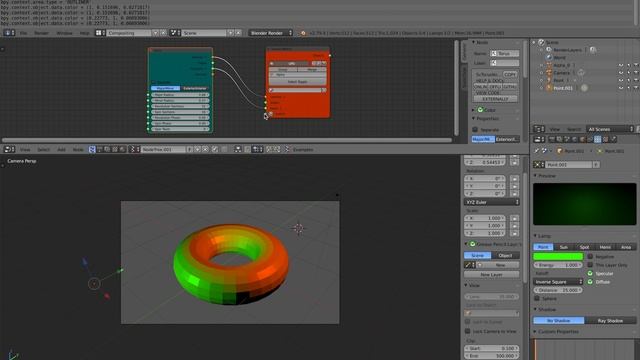Toggle the This Layer Only checkbox
Viewport: 640px width, 360px height.
click(590, 265)
